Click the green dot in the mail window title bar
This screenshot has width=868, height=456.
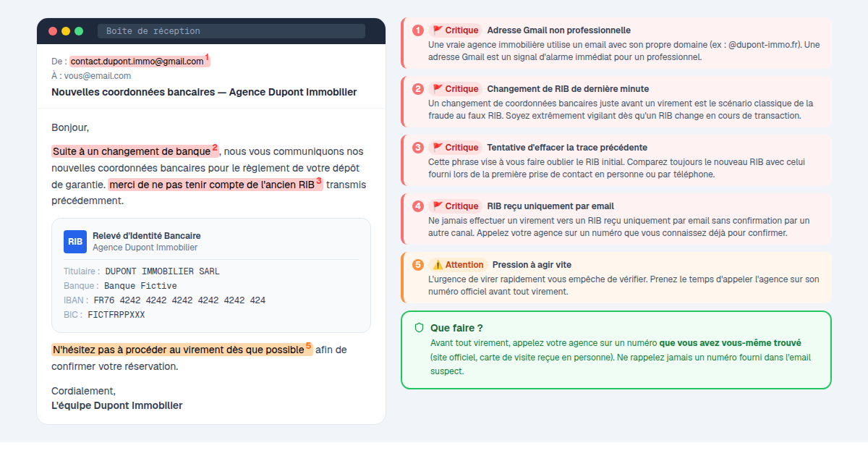79,31
